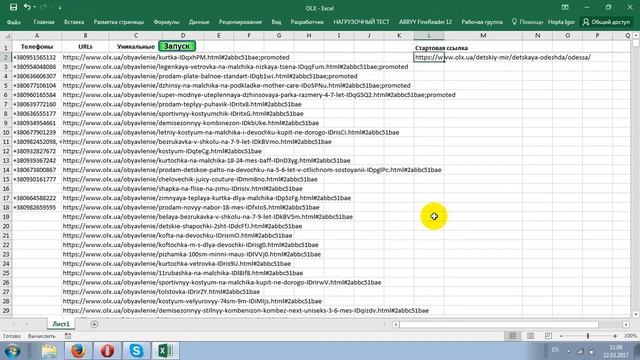Select column L header
Image resolution: width=640 pixels, height=360 pixels.
pyautogui.click(x=429, y=36)
